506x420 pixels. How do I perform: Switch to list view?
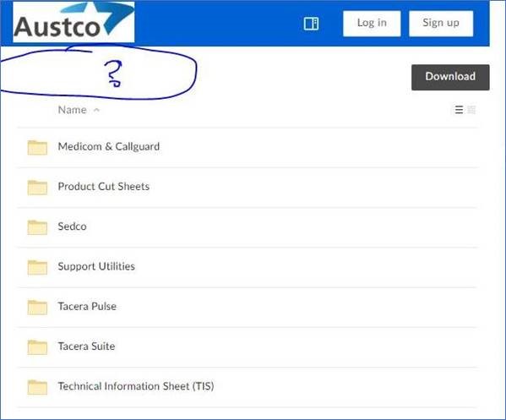pos(459,110)
